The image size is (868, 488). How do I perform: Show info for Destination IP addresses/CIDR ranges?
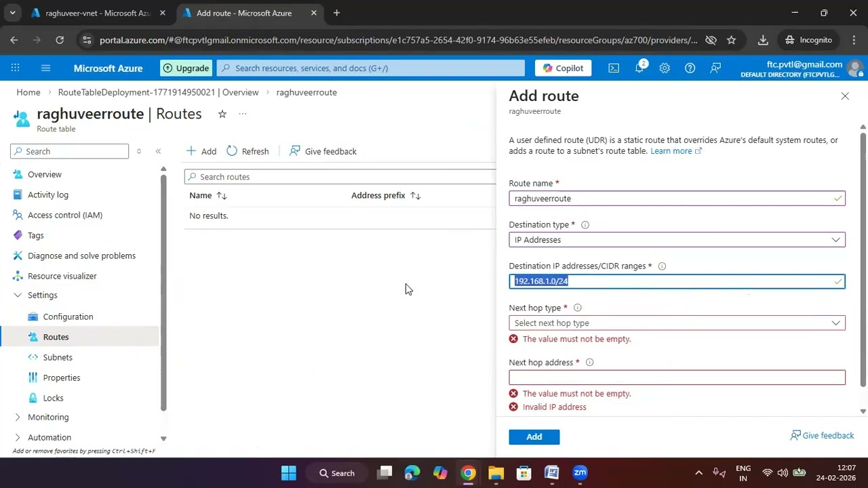coord(662,266)
